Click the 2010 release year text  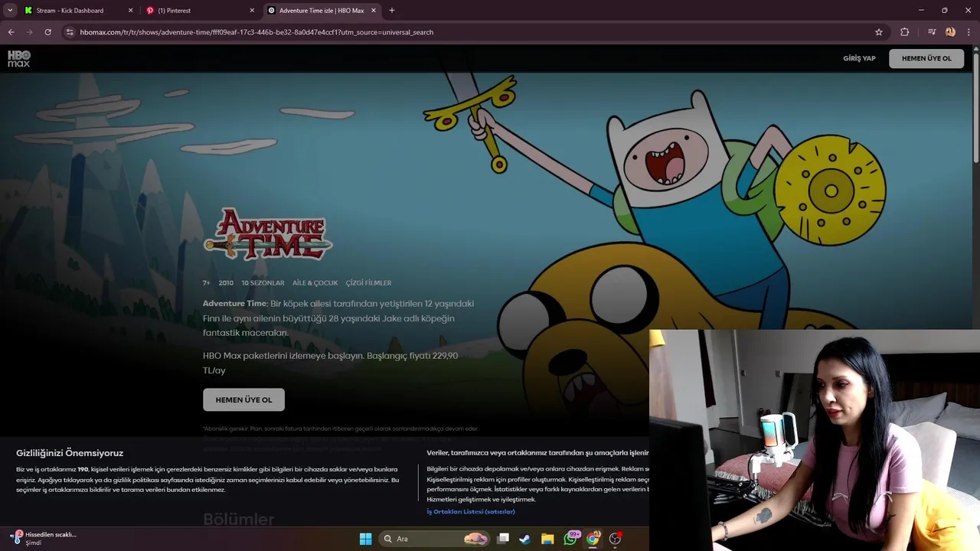226,283
